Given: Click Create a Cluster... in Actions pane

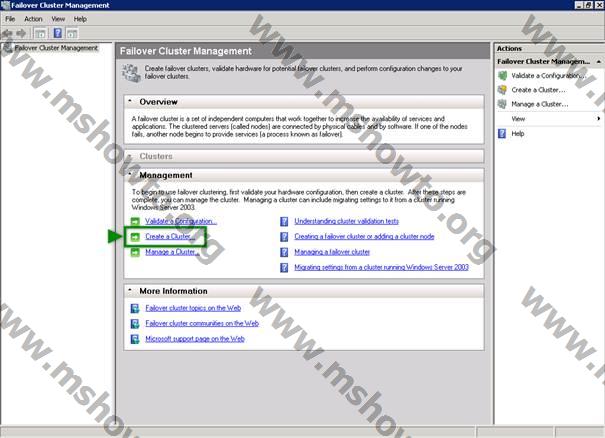Looking at the screenshot, I should [539, 90].
